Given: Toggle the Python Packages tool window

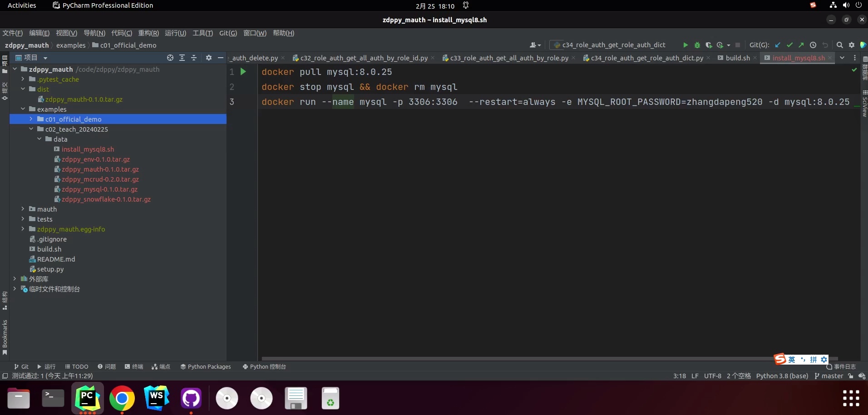Looking at the screenshot, I should click(x=206, y=366).
